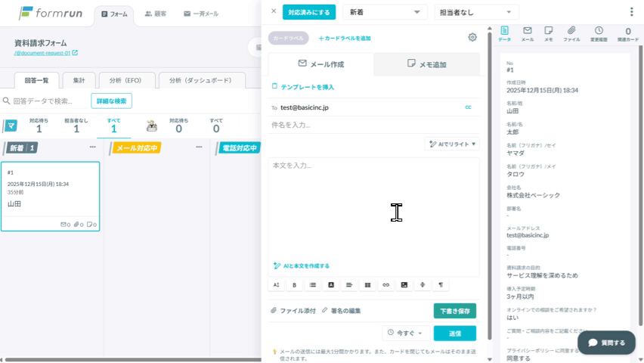Open the 担当者なし assignee dropdown
Viewport: 644px width, 363px height.
tap(476, 12)
